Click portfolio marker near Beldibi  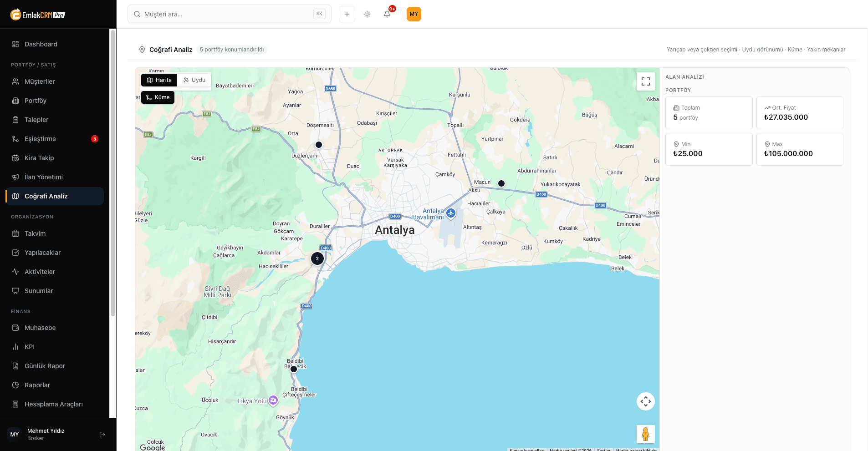pyautogui.click(x=294, y=369)
